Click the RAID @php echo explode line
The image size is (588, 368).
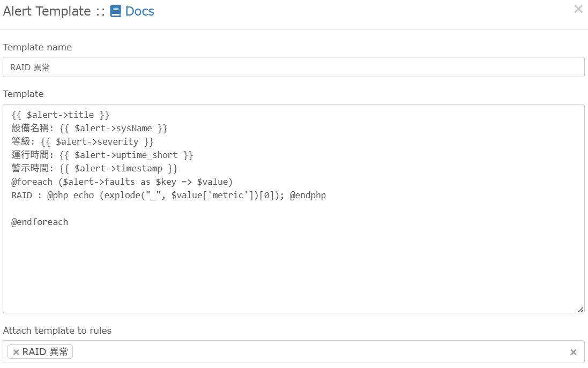tap(168, 196)
